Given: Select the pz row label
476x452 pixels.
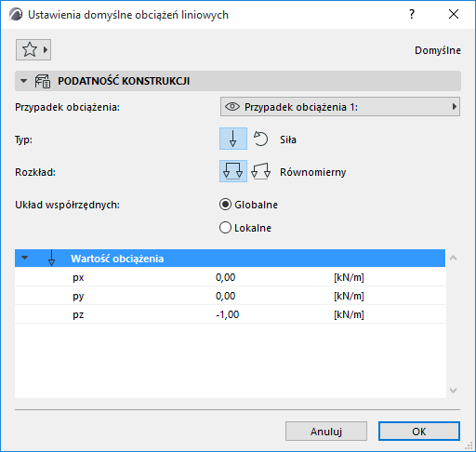Looking at the screenshot, I should [x=78, y=315].
